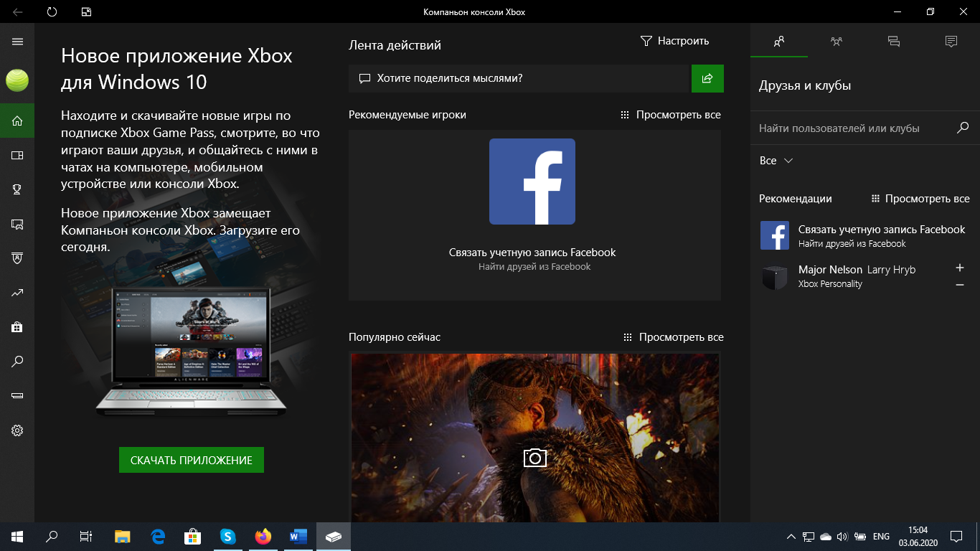Image resolution: width=980 pixels, height=551 pixels.
Task: Click Просмотреть все for Рекомендуемые игроки
Action: pyautogui.click(x=672, y=115)
